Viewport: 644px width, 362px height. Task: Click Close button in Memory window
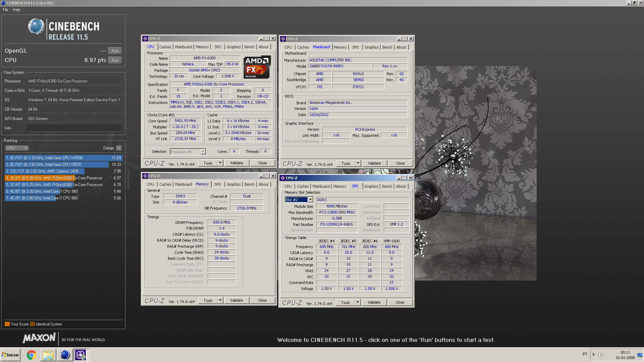(262, 300)
